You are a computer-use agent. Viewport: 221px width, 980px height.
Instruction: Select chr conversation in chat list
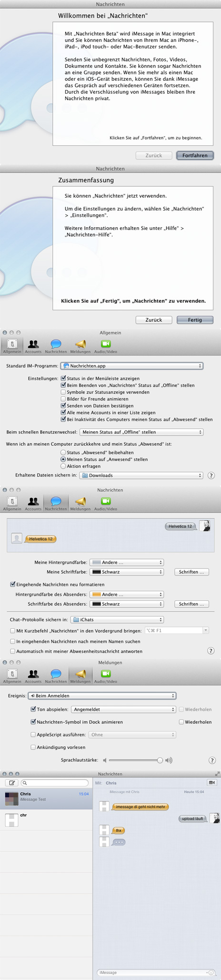46,819
